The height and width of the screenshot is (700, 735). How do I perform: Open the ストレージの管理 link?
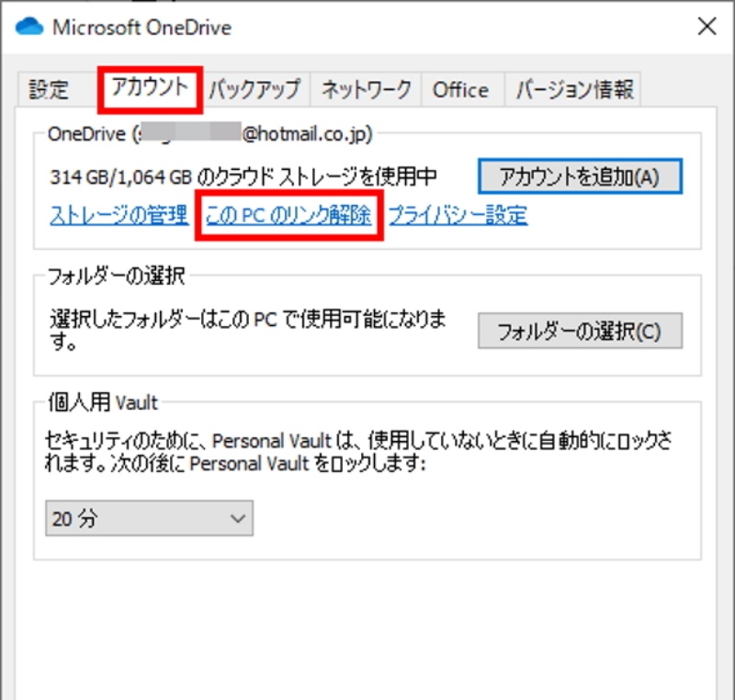pos(119,217)
